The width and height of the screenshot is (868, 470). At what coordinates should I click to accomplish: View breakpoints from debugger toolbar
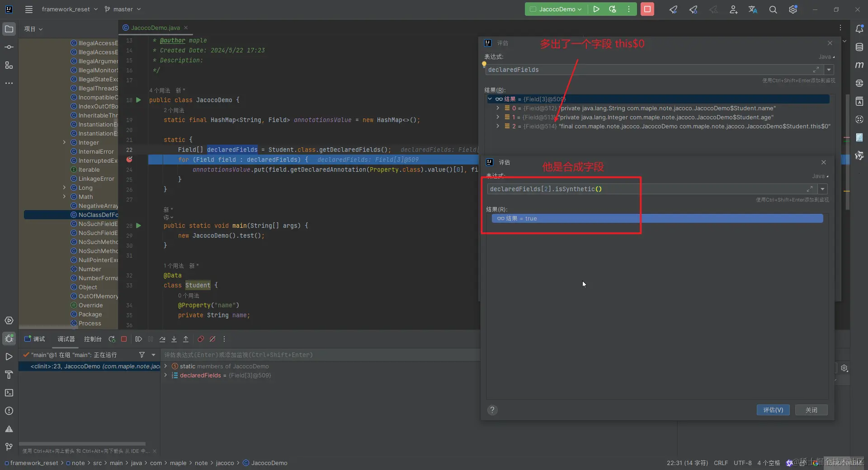point(201,339)
